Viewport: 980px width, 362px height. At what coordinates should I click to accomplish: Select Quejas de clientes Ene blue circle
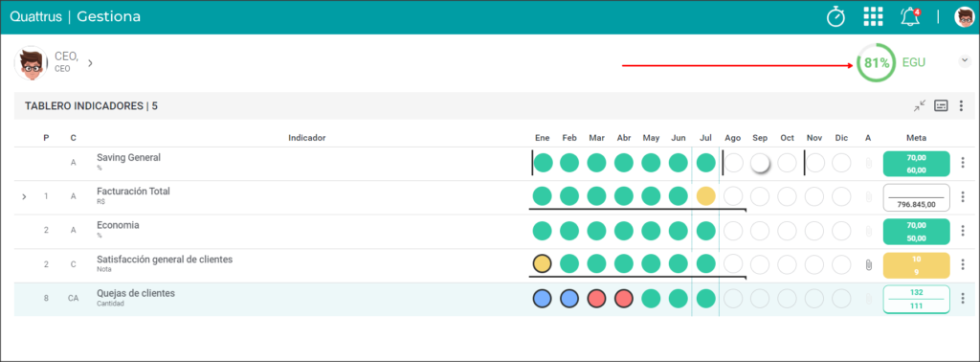click(543, 298)
